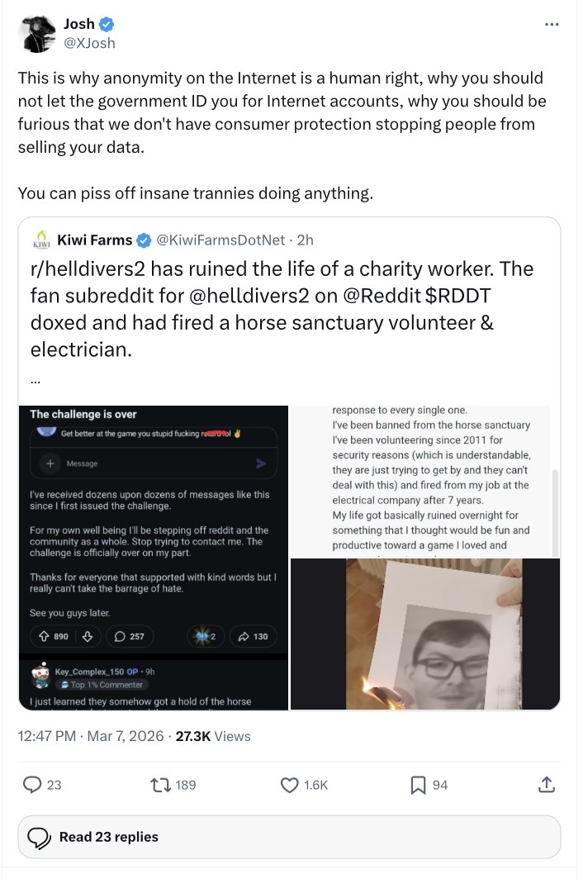Click Kiwi Farms' verified checkmark badge

pyautogui.click(x=144, y=240)
